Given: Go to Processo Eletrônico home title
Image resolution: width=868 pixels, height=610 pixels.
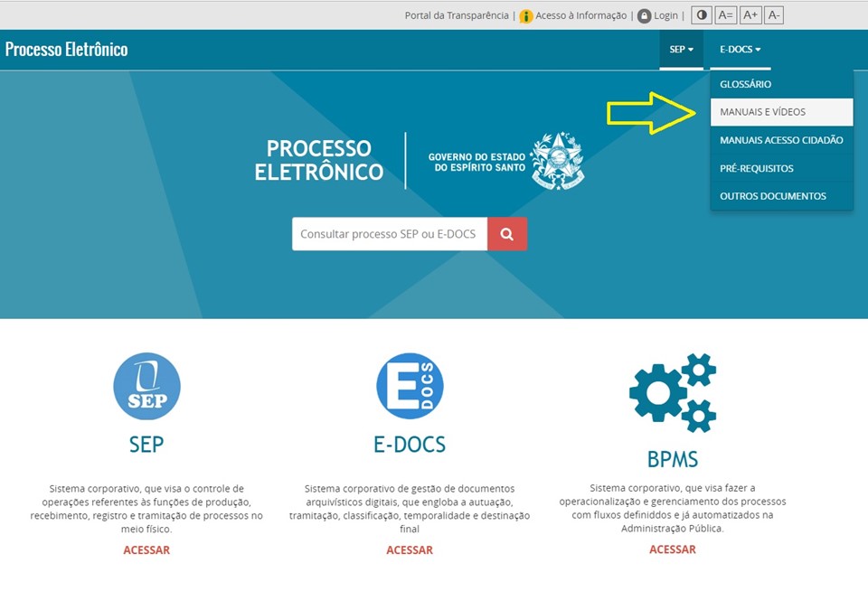Looking at the screenshot, I should coord(66,50).
